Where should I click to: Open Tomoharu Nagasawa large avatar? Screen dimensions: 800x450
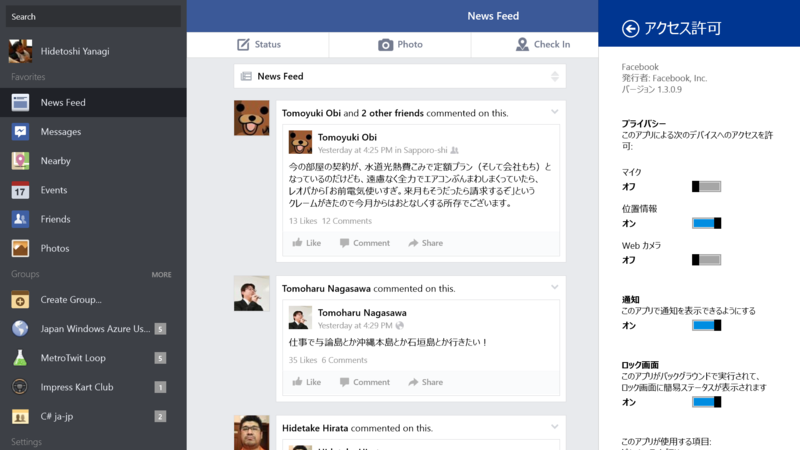pos(252,293)
